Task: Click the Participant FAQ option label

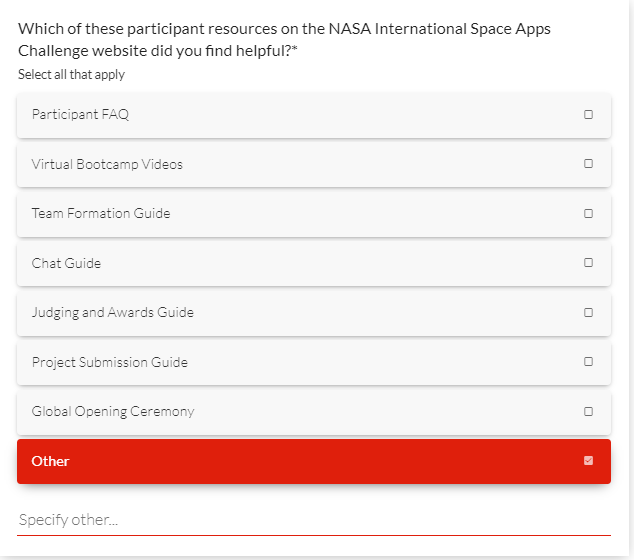Action: click(80, 115)
